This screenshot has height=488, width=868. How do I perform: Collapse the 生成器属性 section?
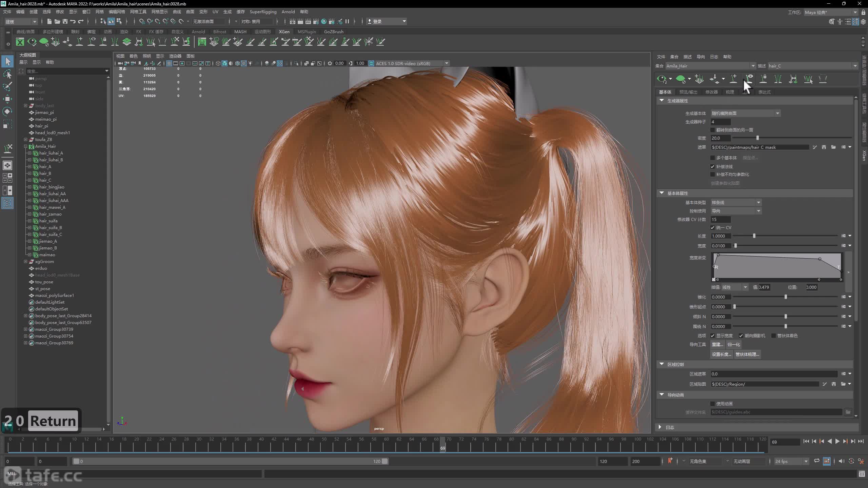click(x=662, y=101)
